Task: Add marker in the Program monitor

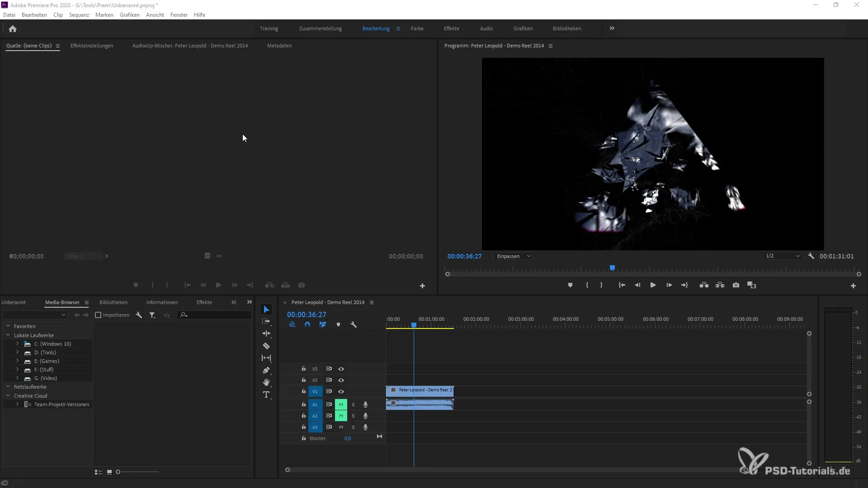Action: pos(570,285)
